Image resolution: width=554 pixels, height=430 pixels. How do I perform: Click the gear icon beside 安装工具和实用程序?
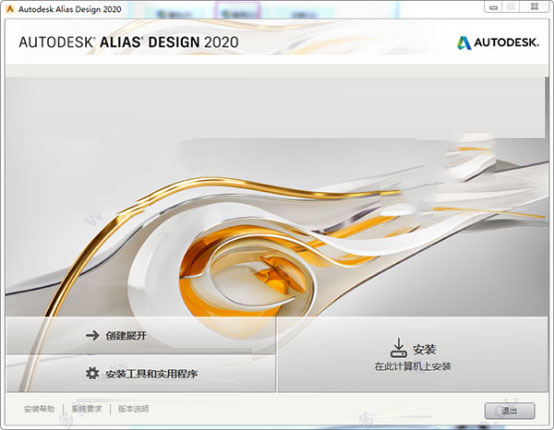(x=92, y=373)
